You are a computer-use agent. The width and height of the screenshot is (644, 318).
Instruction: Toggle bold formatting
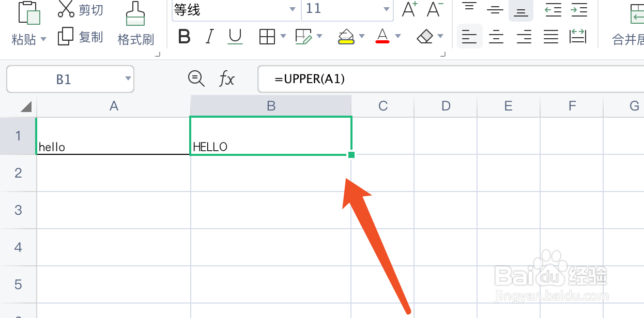(x=184, y=37)
